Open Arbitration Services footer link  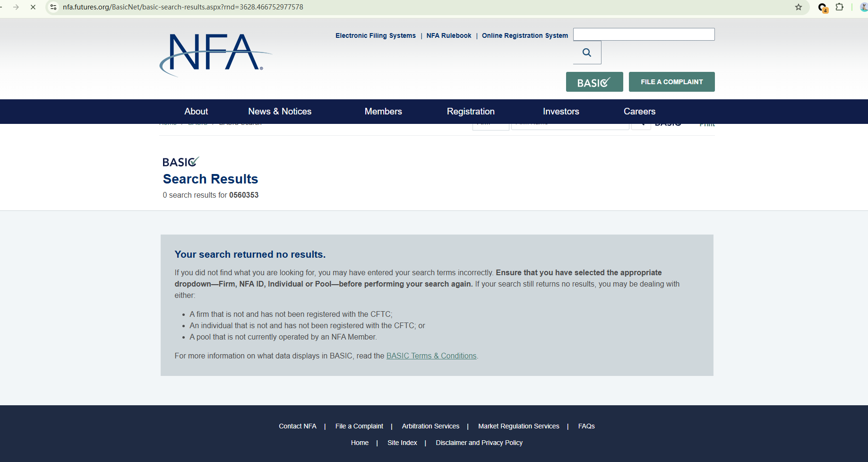[430, 426]
